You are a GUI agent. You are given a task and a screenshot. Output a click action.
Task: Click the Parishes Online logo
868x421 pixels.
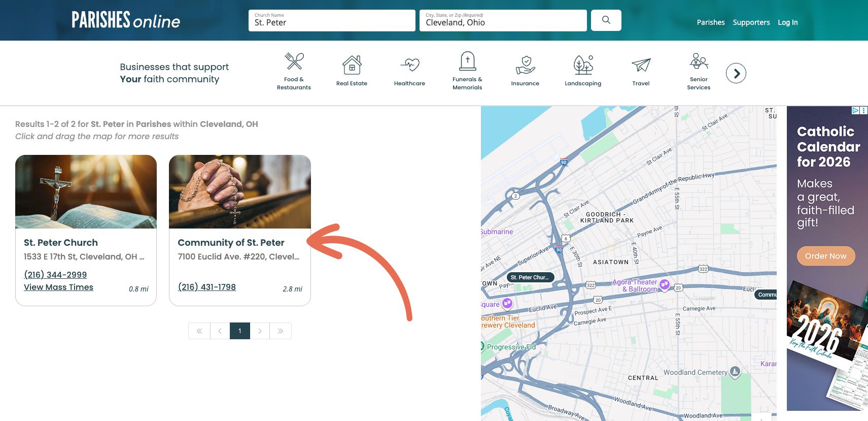coord(126,20)
